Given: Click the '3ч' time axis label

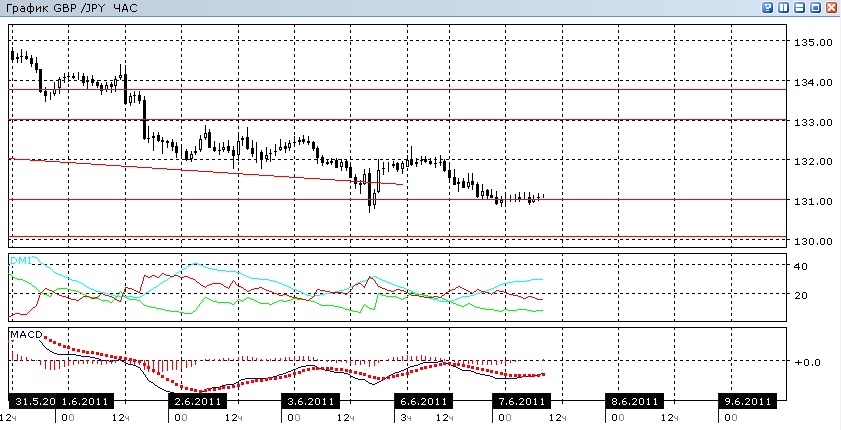Looking at the screenshot, I should [x=405, y=418].
